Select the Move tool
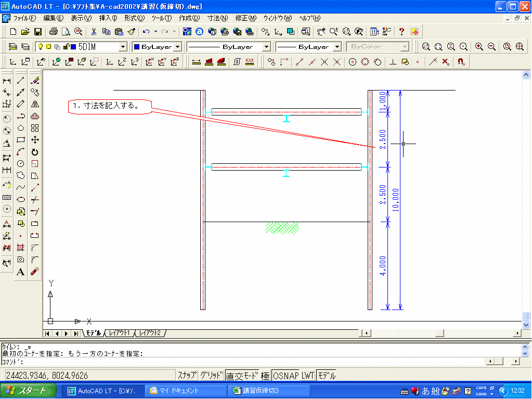This screenshot has height=399, width=532. coord(35,140)
